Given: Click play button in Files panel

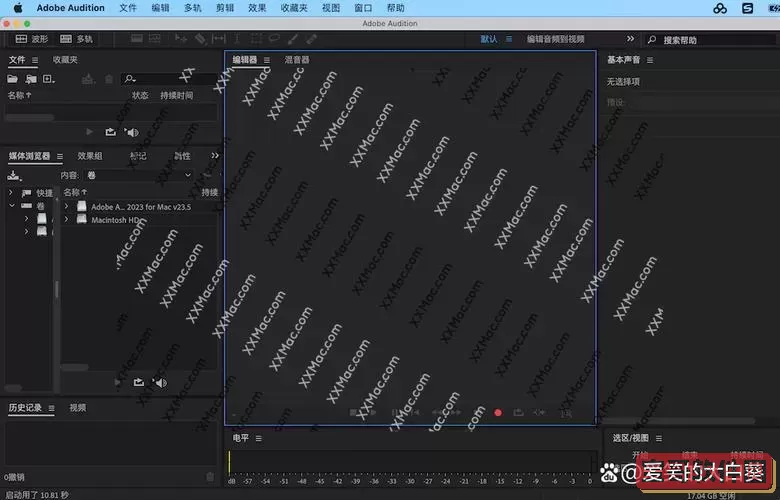Looking at the screenshot, I should coord(90,132).
